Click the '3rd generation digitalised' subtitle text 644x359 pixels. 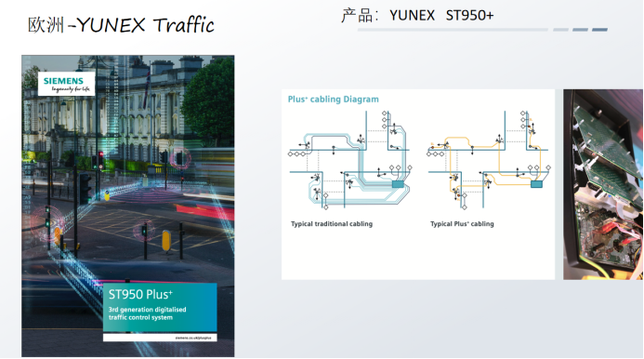pos(147,309)
